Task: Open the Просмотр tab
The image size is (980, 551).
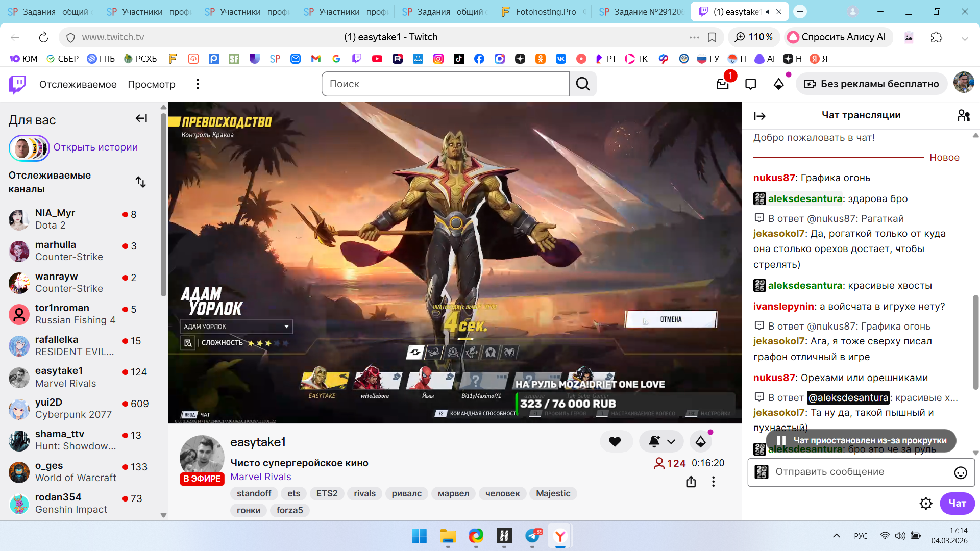Action: click(x=152, y=84)
